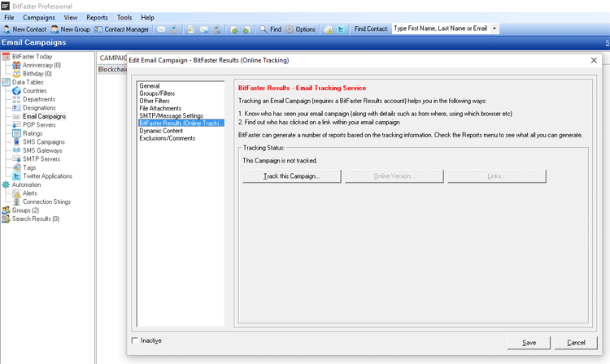Open the Reports menu
The width and height of the screenshot is (610, 364).
(x=97, y=18)
